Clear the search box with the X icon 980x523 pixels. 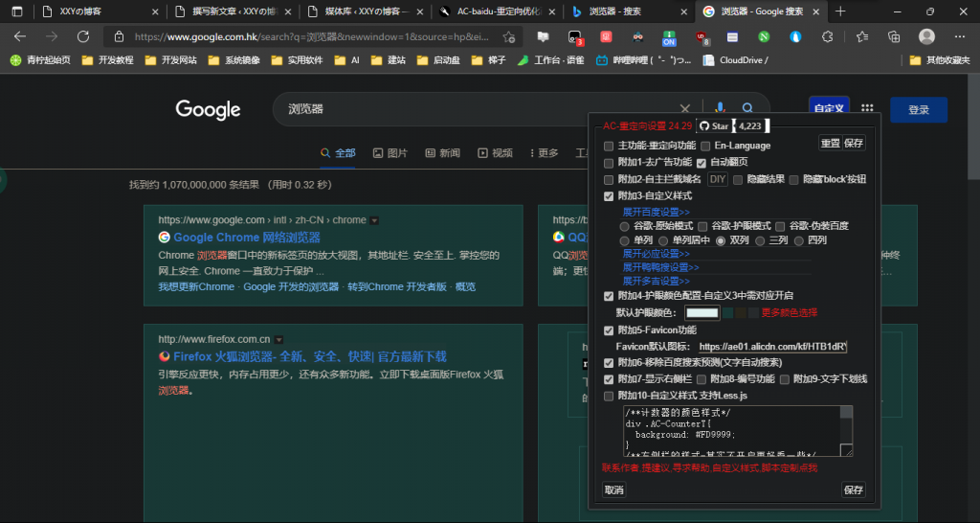(684, 109)
